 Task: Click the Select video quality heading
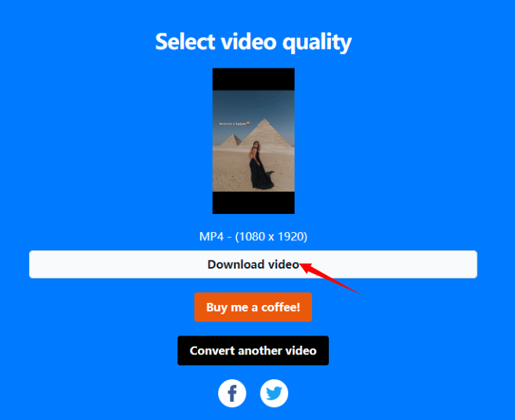click(253, 42)
